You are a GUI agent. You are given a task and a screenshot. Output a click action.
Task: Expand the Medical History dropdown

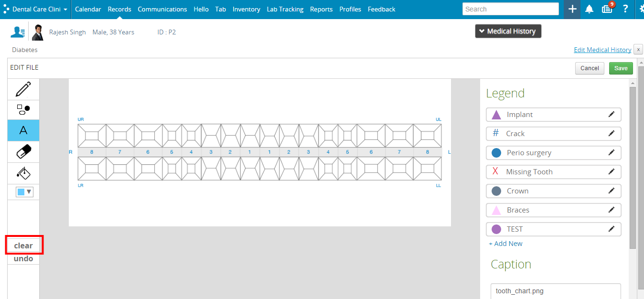pos(508,31)
